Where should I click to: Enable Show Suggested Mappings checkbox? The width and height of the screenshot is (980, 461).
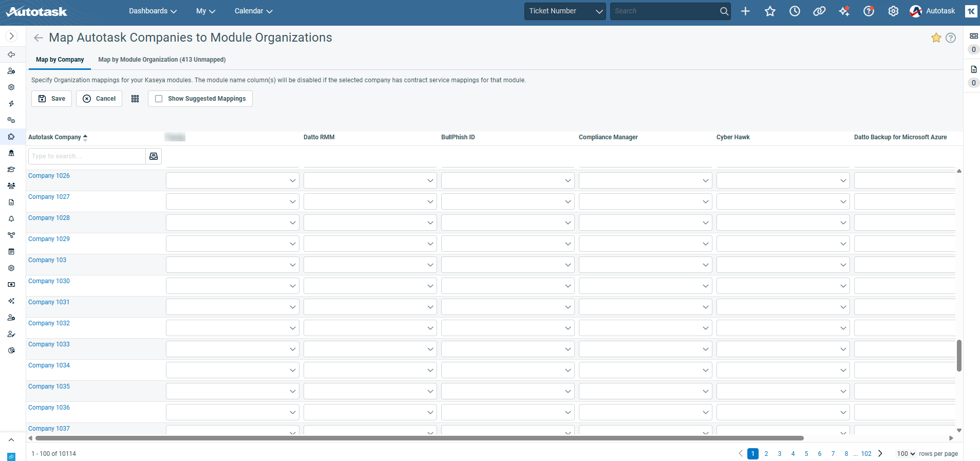159,99
